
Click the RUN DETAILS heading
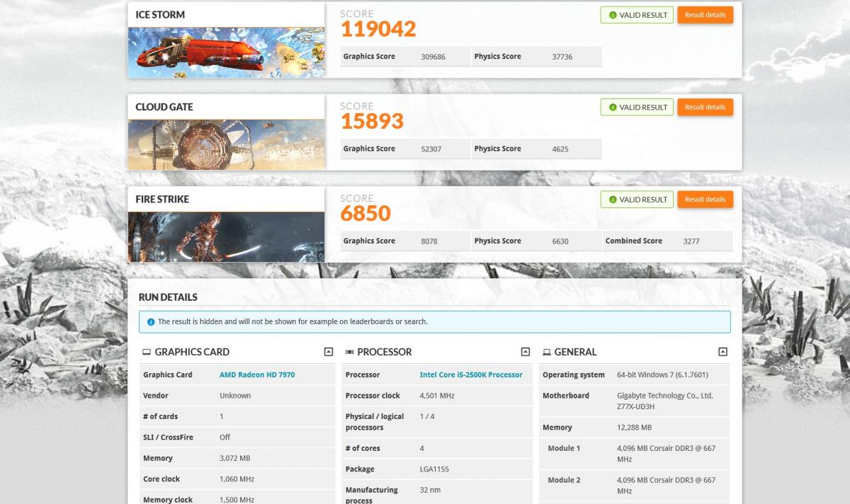point(168,297)
